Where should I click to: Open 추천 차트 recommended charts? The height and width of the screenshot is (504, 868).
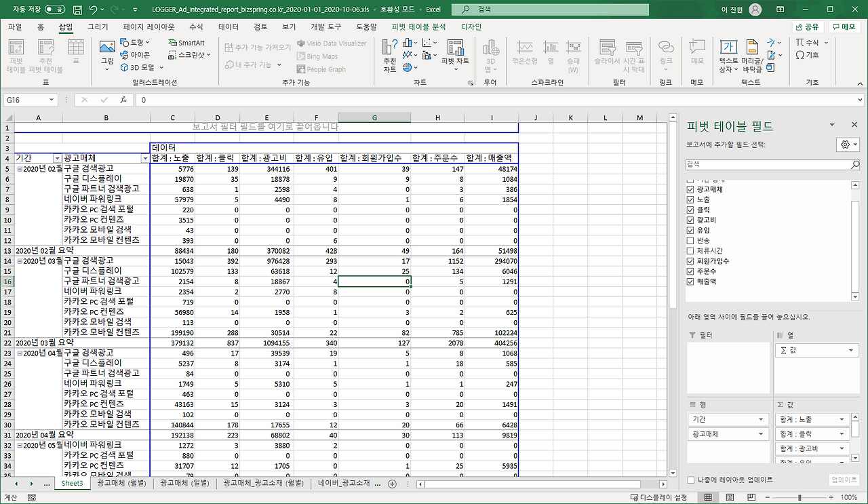click(x=390, y=56)
